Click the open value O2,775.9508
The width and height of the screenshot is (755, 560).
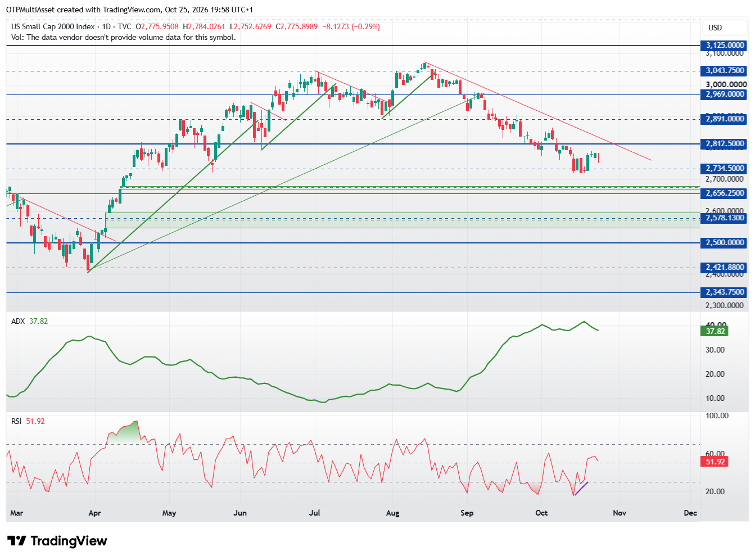157,26
